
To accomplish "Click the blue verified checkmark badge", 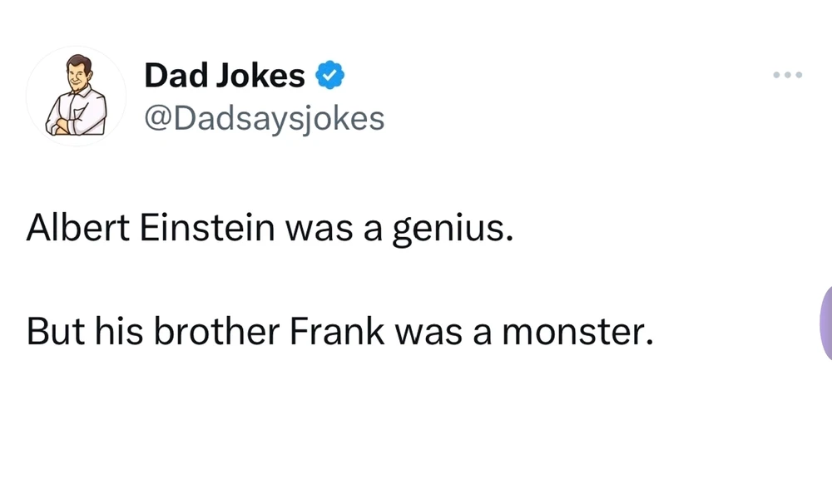I will point(331,77).
